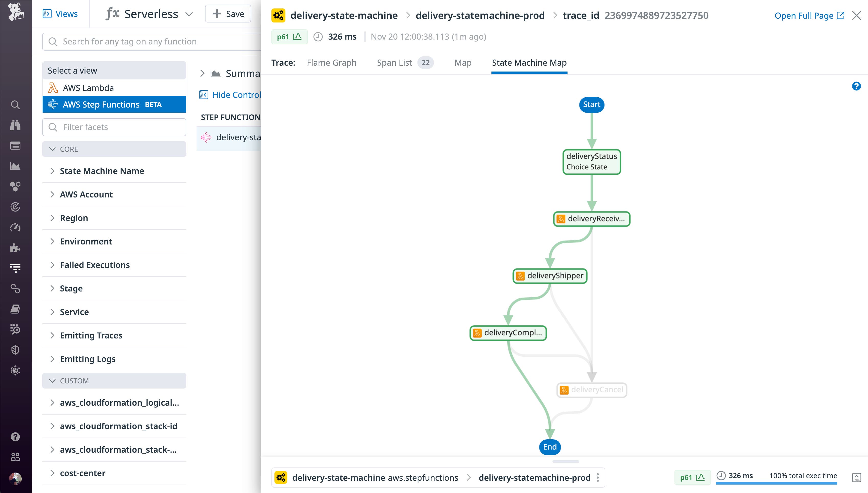Click the p61 latency badge
This screenshot has width=868, height=493.
coord(289,37)
